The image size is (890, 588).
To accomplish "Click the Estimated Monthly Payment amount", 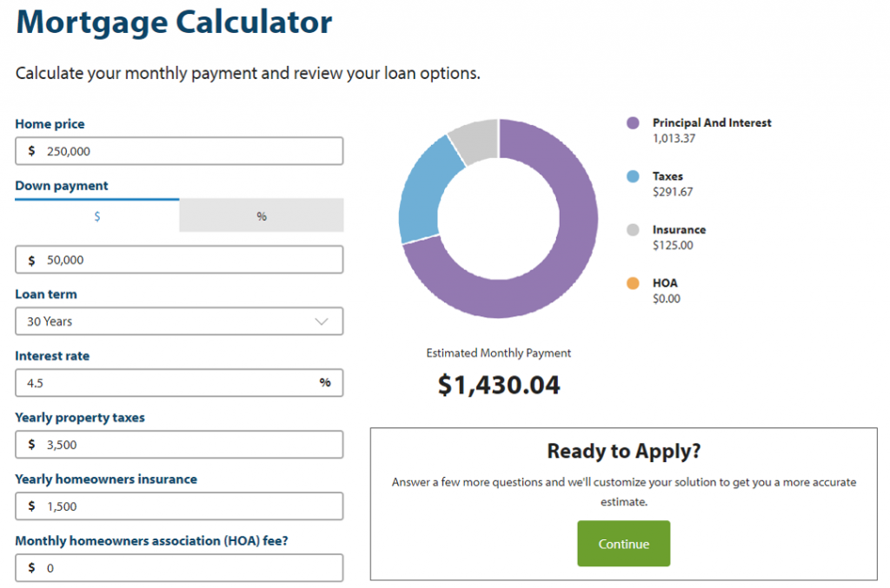I will point(499,385).
